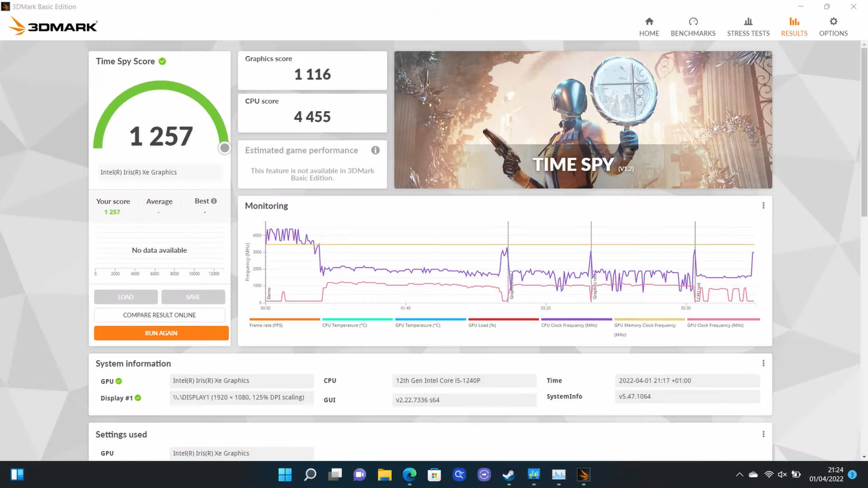Switch to the Results tab
Image resolution: width=868 pixels, height=488 pixels.
(794, 27)
